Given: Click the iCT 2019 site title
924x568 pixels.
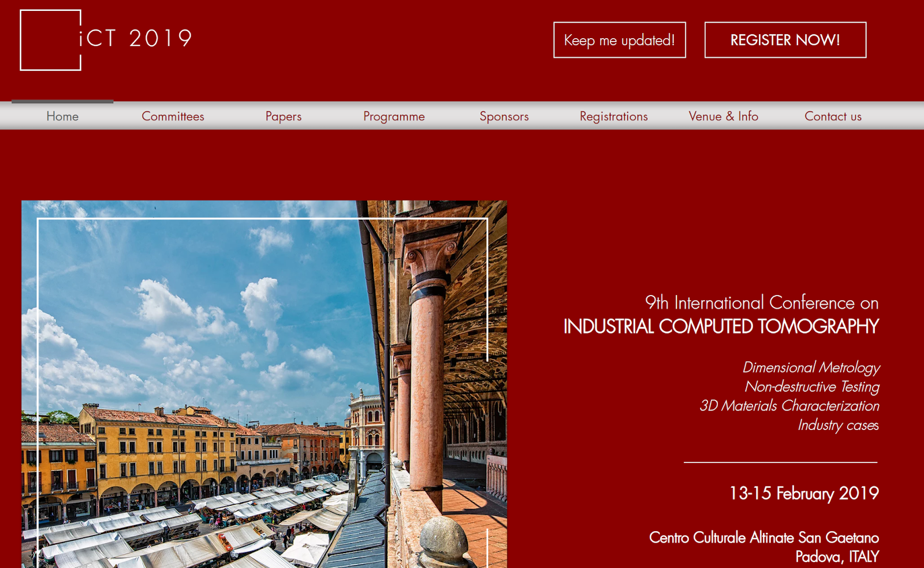Looking at the screenshot, I should [x=136, y=39].
